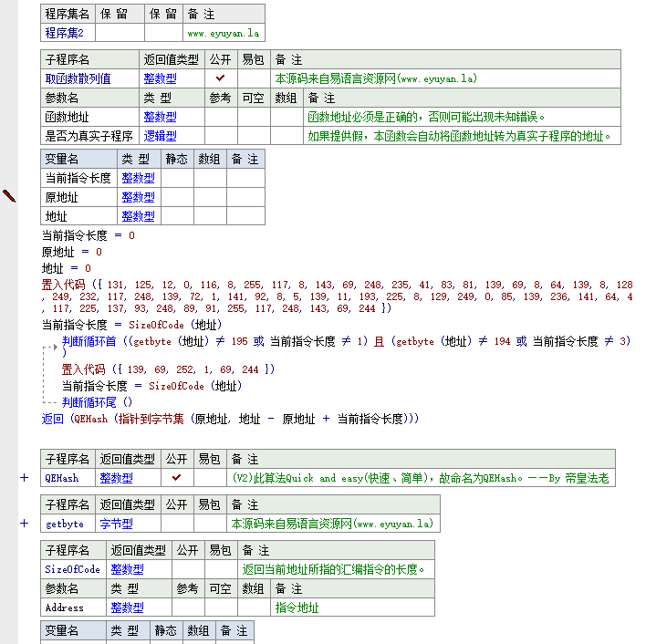Expand the getbyte subroutine with plus sign
The width and height of the screenshot is (646, 644).
coord(25,524)
